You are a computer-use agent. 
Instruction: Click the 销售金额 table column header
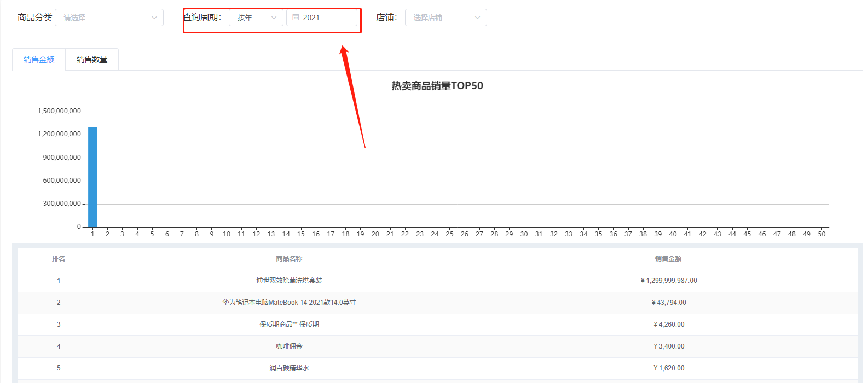click(668, 259)
